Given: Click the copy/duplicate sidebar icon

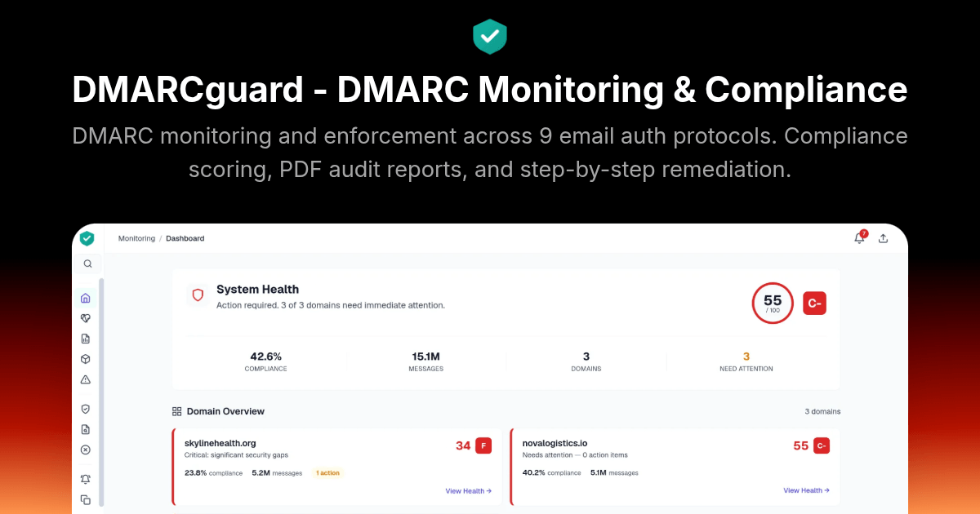Looking at the screenshot, I should click(x=86, y=499).
